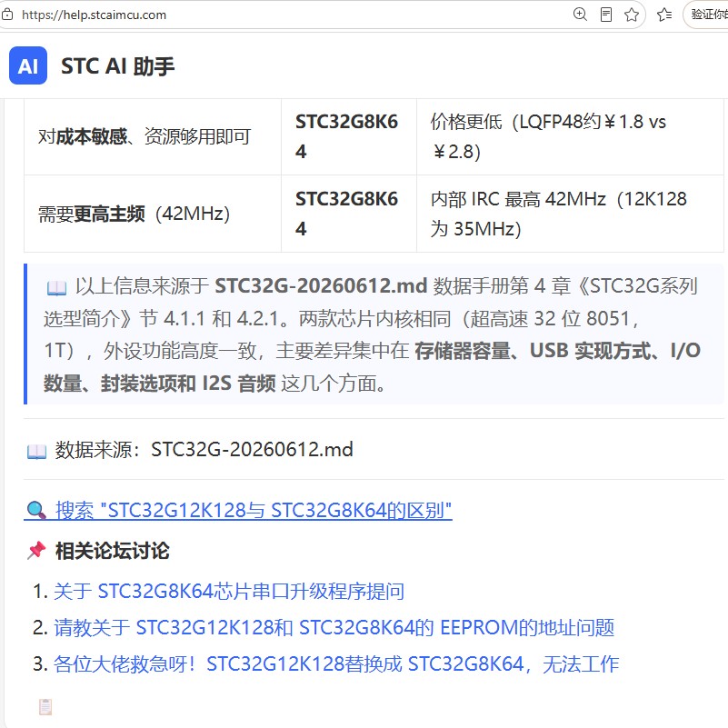Click cell 价格更低 (LQFP48约¥1.8 vs ¥2.8)
The image size is (728, 728).
(570, 136)
